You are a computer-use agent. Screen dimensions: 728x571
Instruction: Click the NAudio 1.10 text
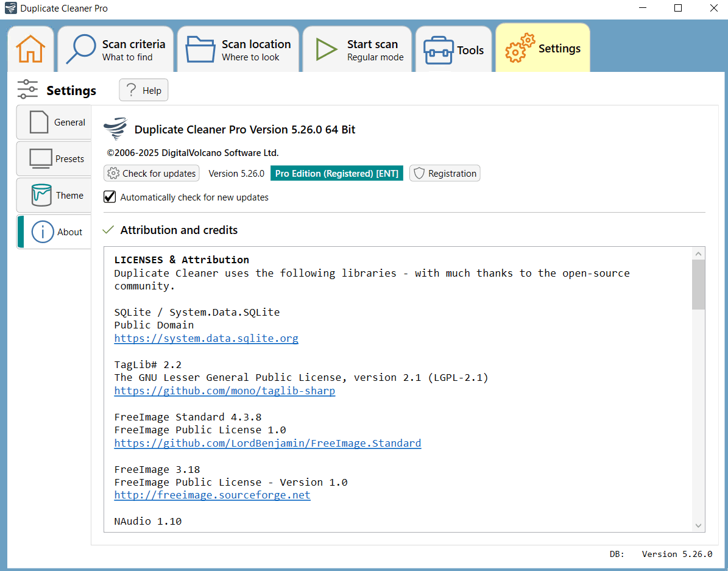147,521
